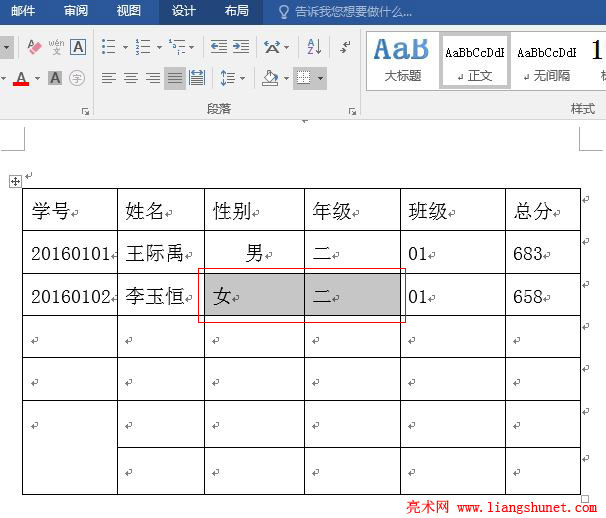Switch to the 审阅 tab
606x518 pixels.
click(76, 11)
